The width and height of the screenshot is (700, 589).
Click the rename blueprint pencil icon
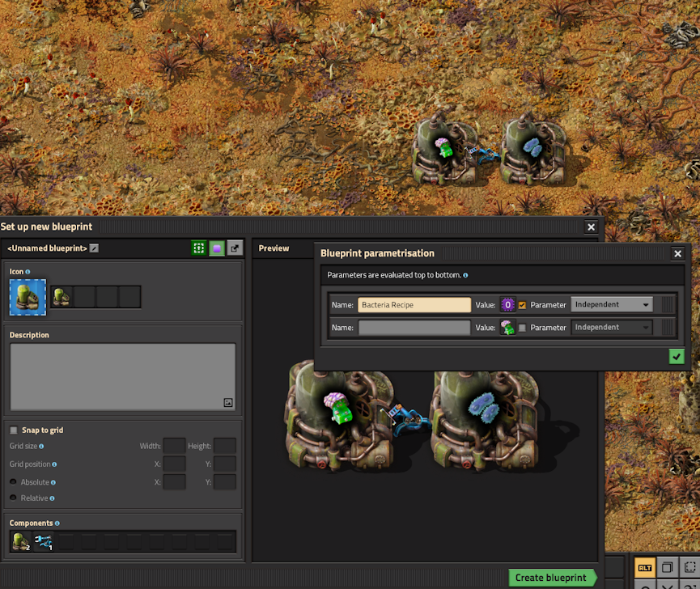point(94,248)
